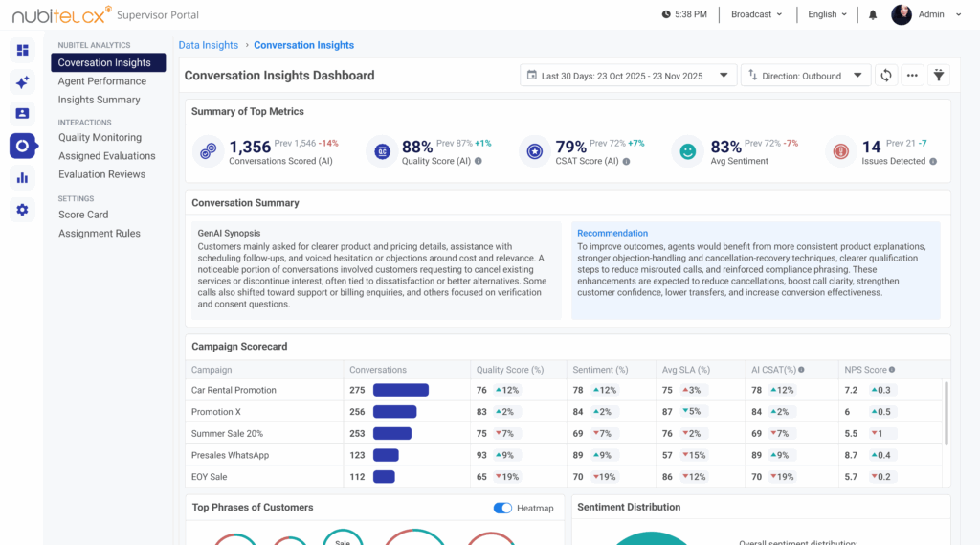Toggle the Heatmap switch
This screenshot has width=980, height=545.
coord(502,508)
